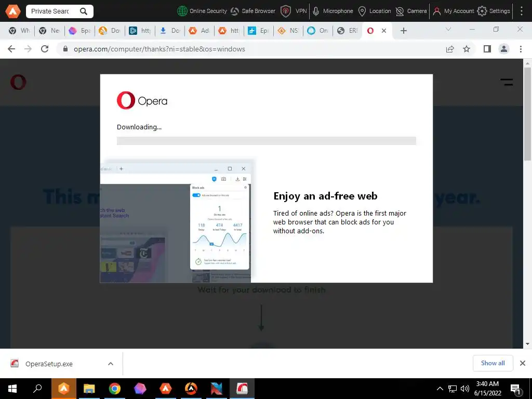Open File Explorer from taskbar
The height and width of the screenshot is (399, 532).
click(89, 389)
